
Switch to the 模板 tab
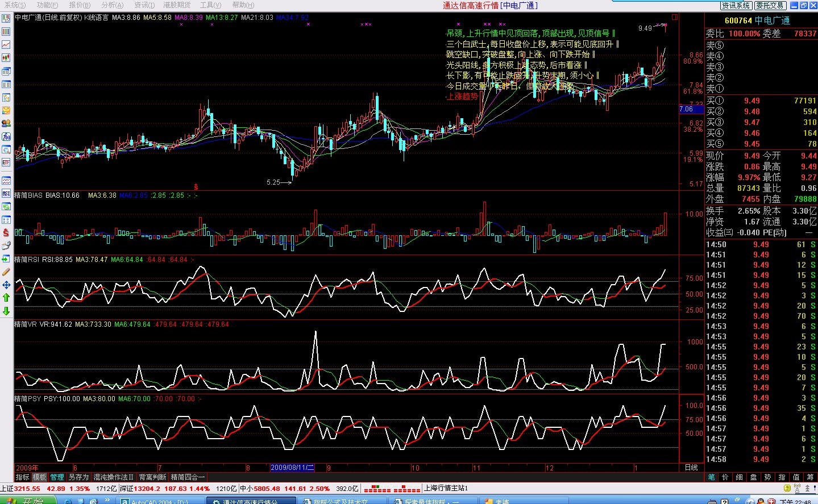coord(39,477)
